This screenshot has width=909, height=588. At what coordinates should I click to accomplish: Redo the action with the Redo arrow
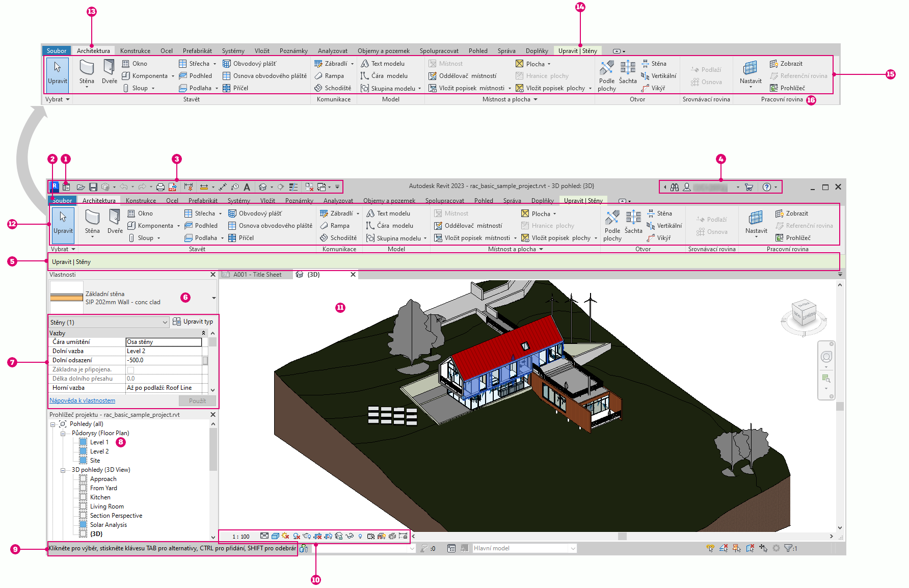click(x=142, y=187)
